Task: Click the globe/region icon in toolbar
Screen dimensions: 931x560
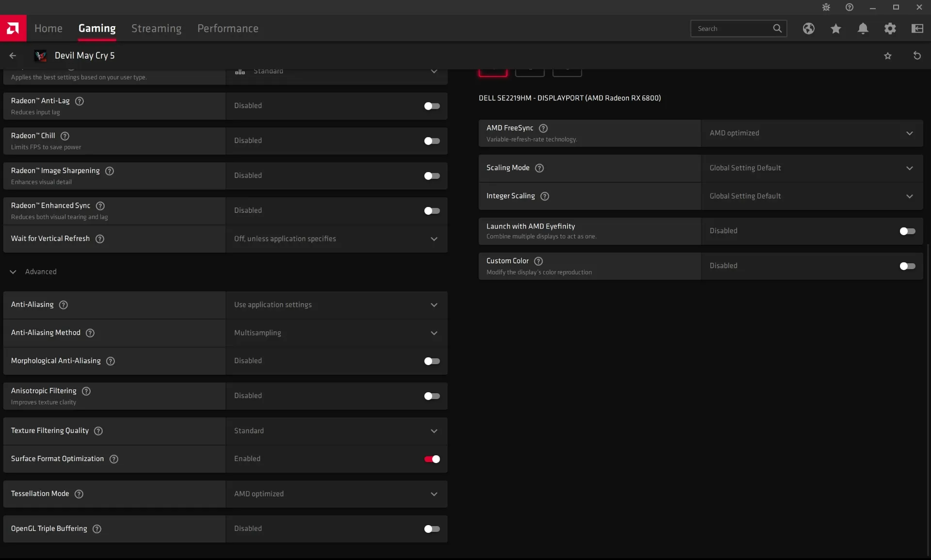Action: click(x=809, y=28)
